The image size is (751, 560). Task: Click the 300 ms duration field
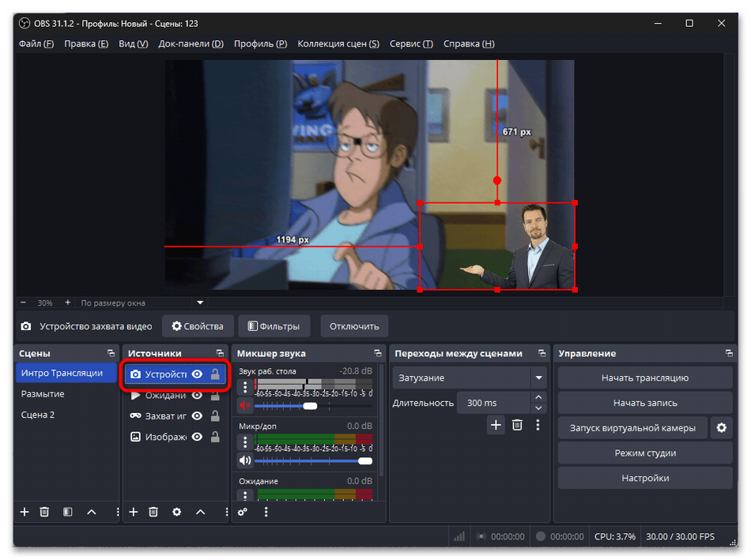(x=493, y=403)
